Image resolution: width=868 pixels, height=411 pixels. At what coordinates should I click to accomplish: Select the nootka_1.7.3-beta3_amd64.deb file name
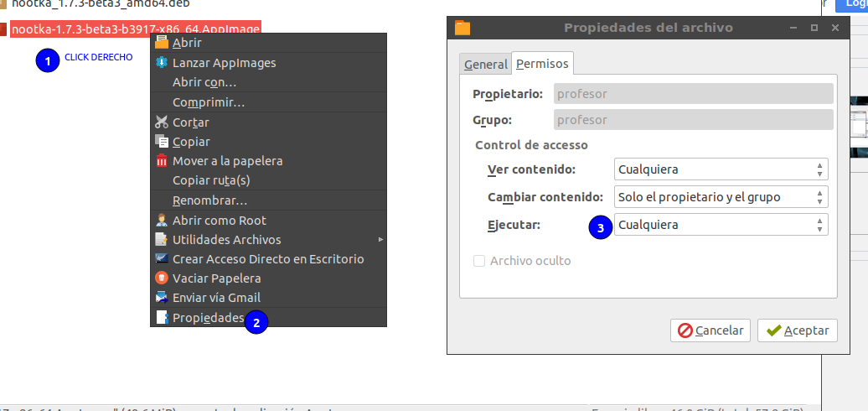[x=101, y=4]
